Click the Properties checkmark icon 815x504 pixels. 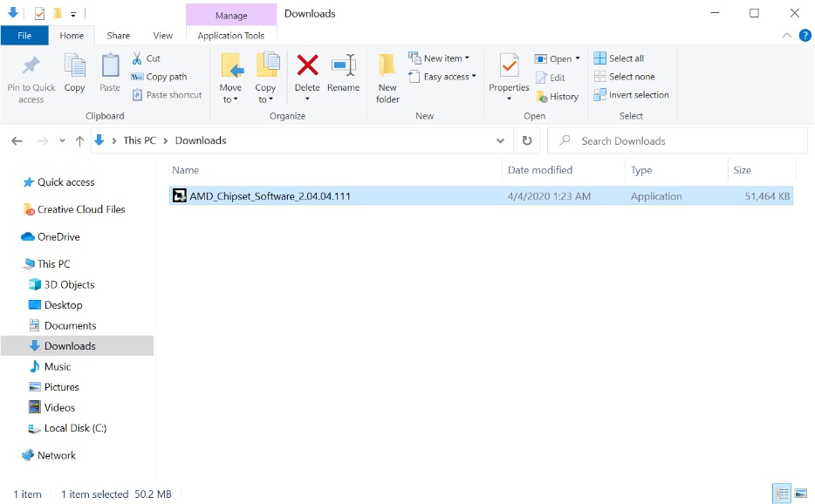[x=509, y=66]
